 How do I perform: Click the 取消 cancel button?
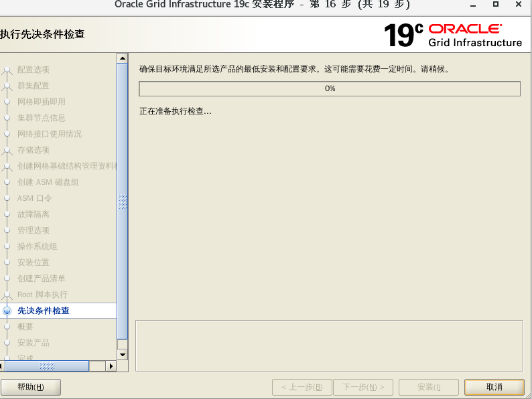click(494, 387)
